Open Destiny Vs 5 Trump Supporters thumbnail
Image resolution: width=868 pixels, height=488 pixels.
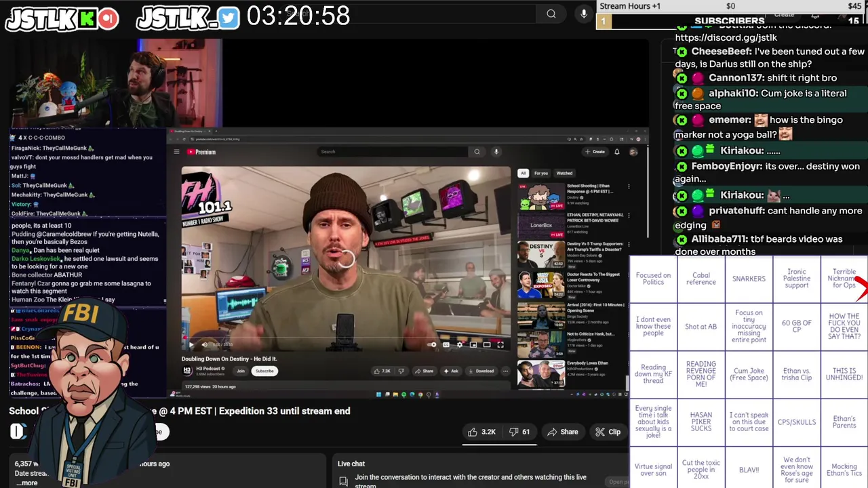coord(541,255)
